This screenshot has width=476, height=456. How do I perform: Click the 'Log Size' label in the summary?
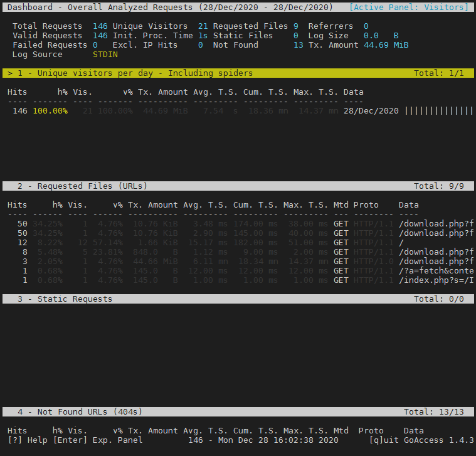[328, 36]
